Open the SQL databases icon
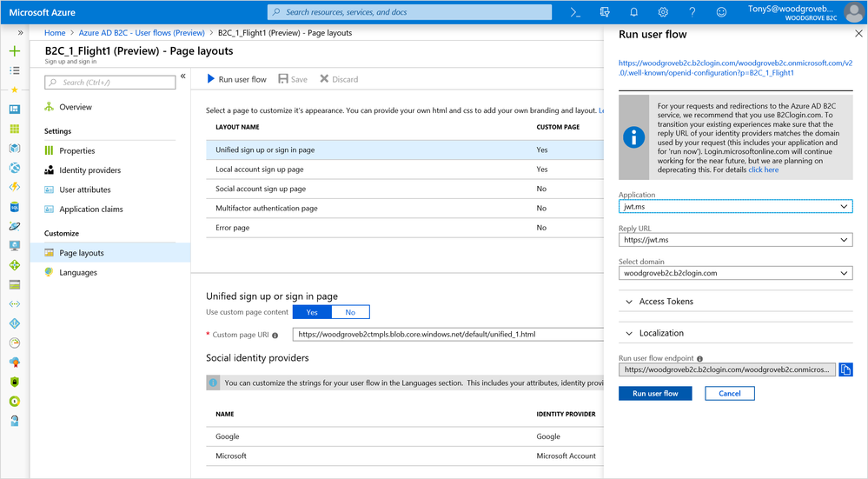This screenshot has height=479, width=868. point(15,207)
